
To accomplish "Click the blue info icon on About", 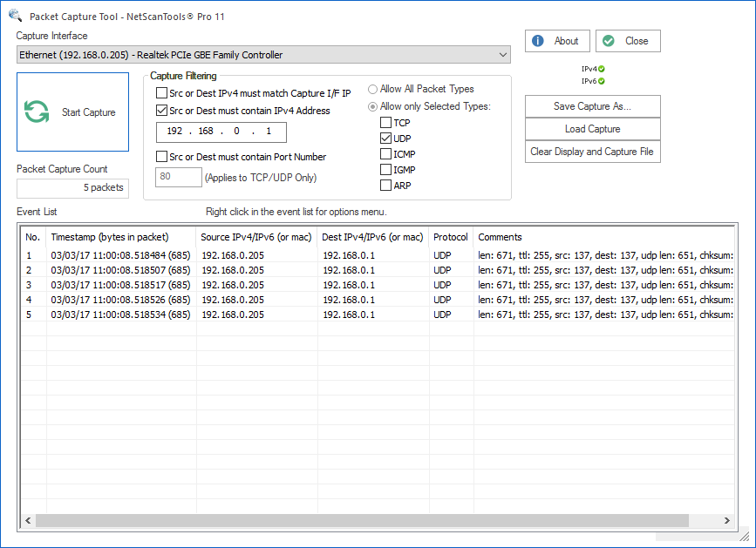I will [x=538, y=41].
